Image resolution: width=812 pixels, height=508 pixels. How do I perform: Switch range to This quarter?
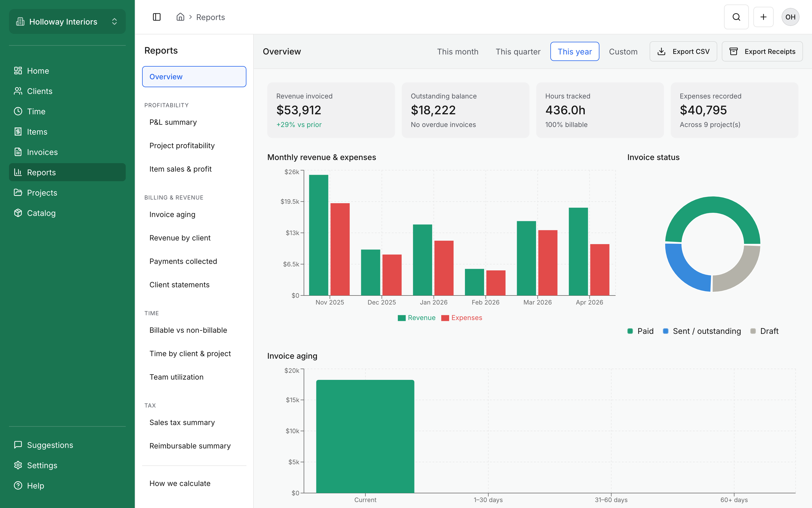click(518, 52)
